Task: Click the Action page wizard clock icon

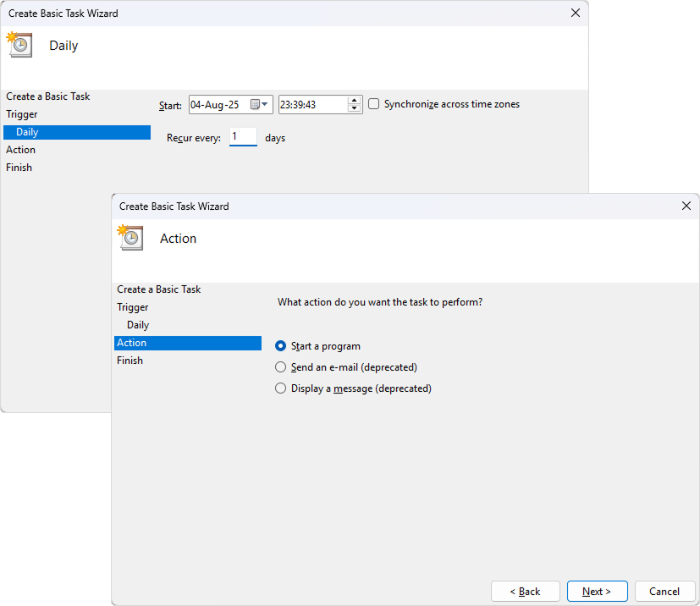Action: click(130, 238)
